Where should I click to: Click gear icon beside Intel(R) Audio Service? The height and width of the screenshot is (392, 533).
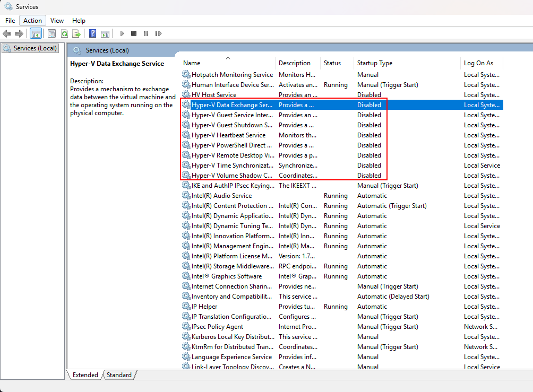point(186,195)
